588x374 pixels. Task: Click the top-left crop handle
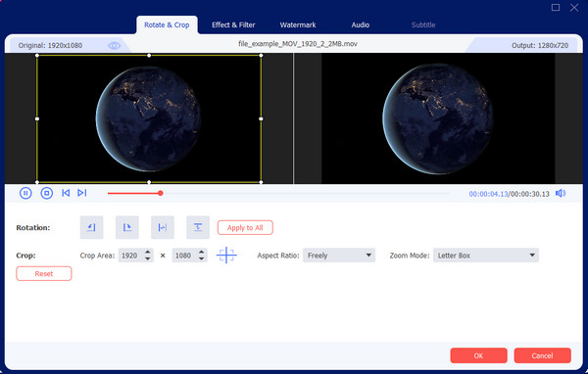37,55
